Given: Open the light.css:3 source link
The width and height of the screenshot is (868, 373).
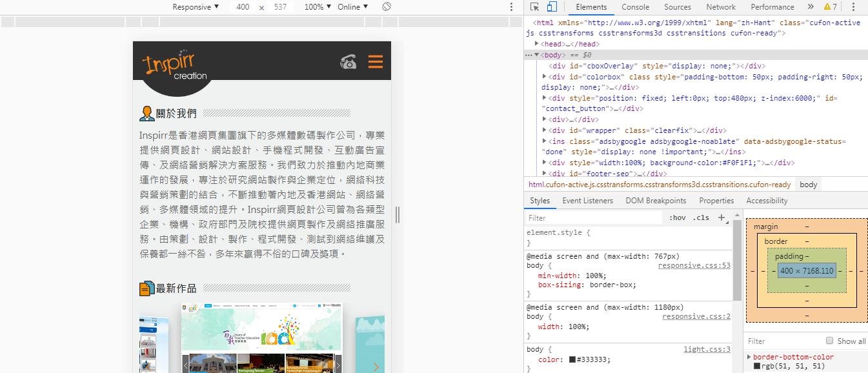Looking at the screenshot, I should click(x=707, y=350).
